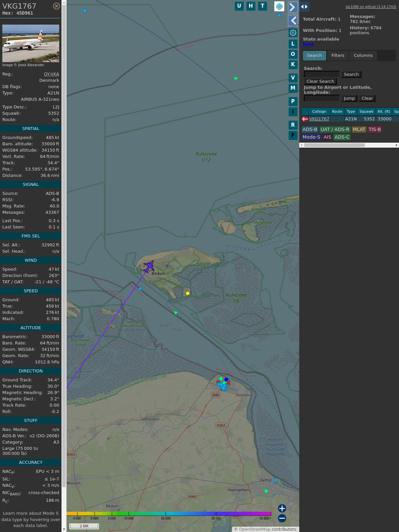Open the aircraft photo thumbnail
The image size is (399, 532).
[31, 43]
